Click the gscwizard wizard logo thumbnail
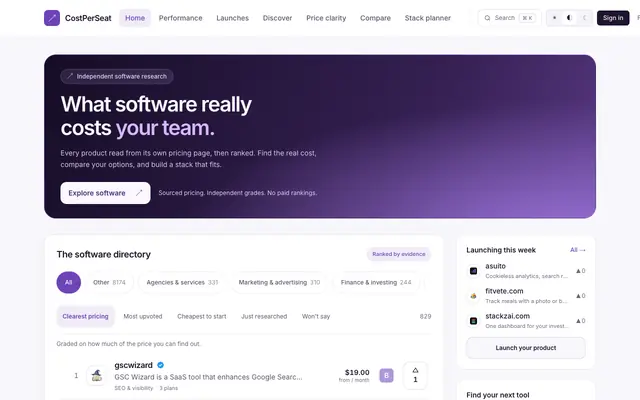The image size is (640, 400). 97,376
